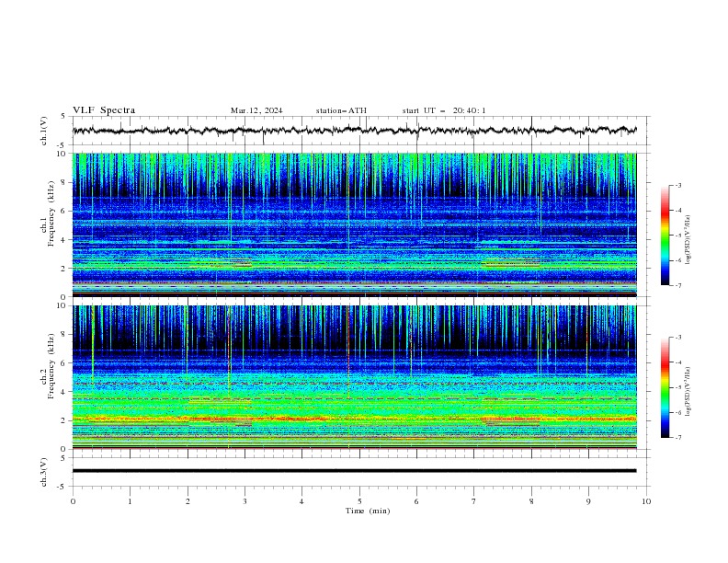Click the "ch.3(V)" axis label

tap(44, 472)
